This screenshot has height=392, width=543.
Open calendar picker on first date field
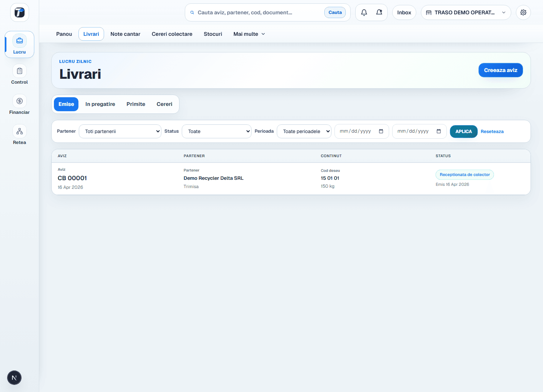point(381,131)
